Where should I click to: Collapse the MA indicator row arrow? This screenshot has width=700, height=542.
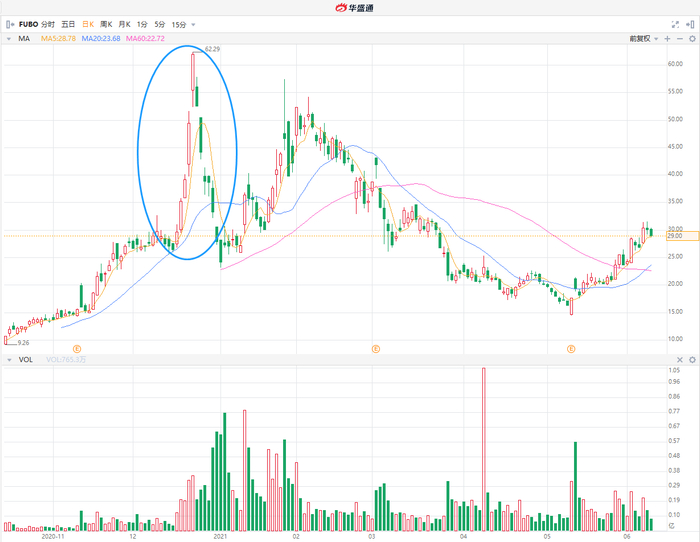[x=8, y=39]
